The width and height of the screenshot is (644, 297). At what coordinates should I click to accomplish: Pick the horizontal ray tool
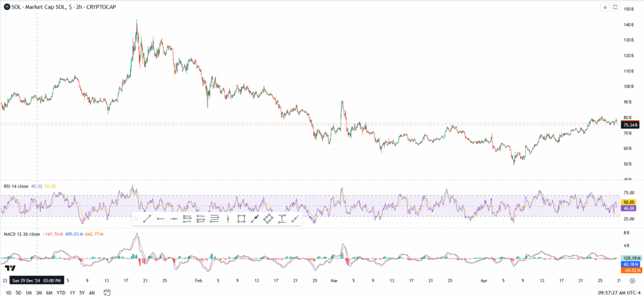coord(160,219)
